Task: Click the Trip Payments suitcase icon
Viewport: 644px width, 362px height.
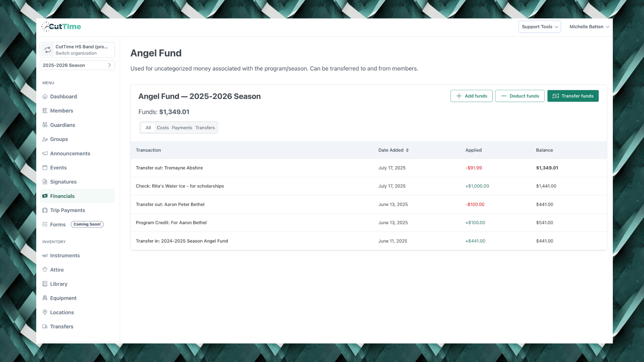Action: pos(45,210)
